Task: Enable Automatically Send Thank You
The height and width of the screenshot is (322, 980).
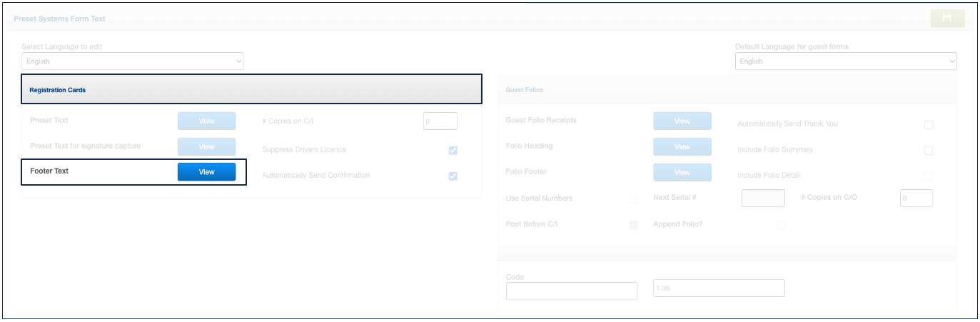Action: pos(928,125)
